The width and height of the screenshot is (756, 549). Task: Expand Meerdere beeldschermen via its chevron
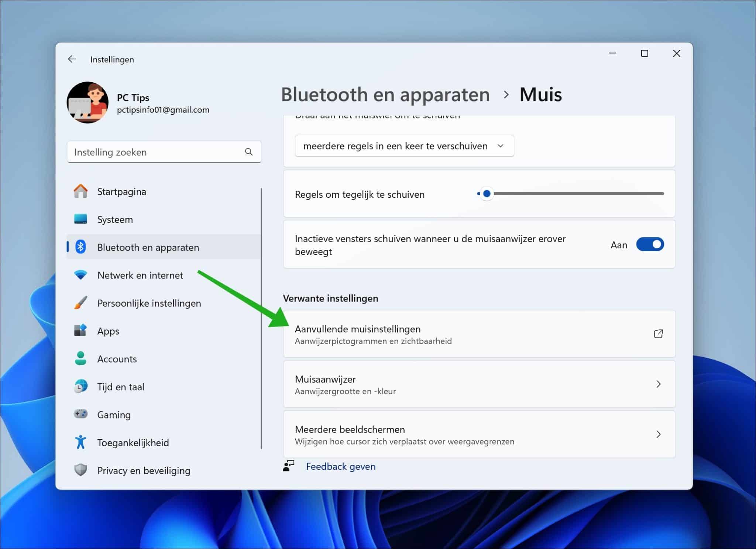[659, 434]
